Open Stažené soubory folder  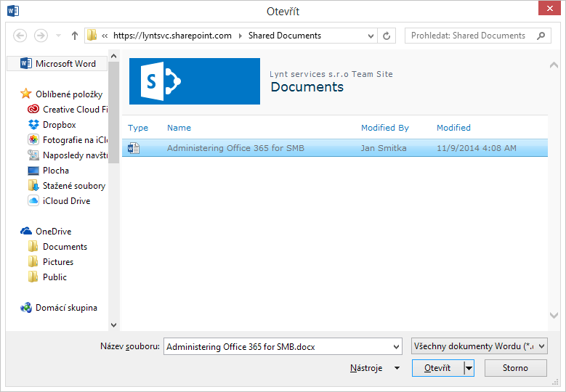(x=74, y=186)
